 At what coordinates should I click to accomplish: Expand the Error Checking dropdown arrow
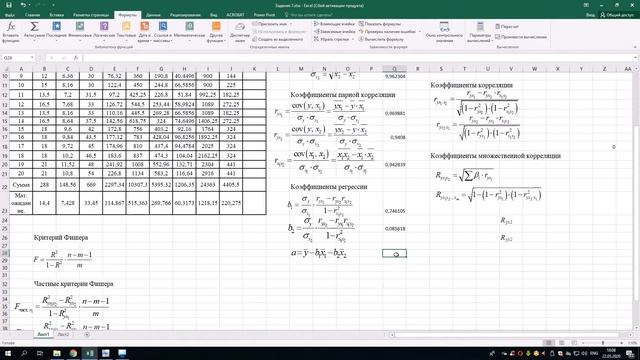[x=419, y=31]
